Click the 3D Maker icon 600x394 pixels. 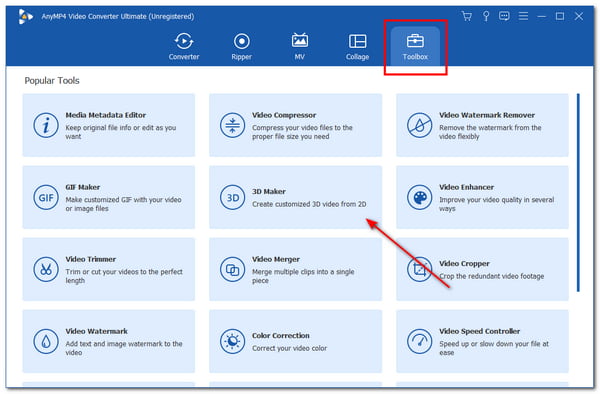[232, 197]
